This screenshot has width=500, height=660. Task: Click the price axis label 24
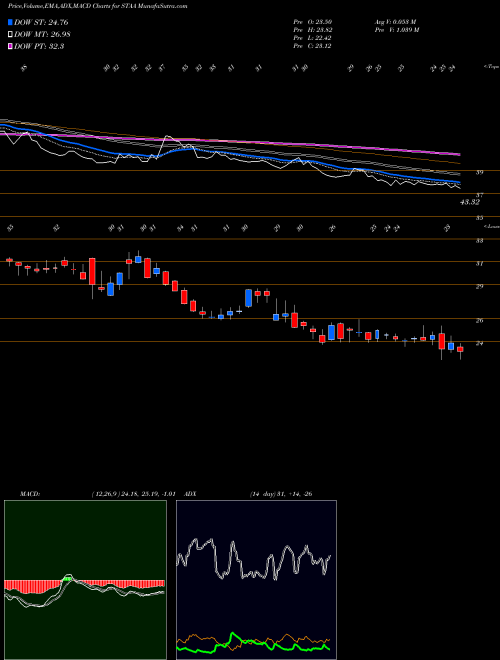coord(480,343)
